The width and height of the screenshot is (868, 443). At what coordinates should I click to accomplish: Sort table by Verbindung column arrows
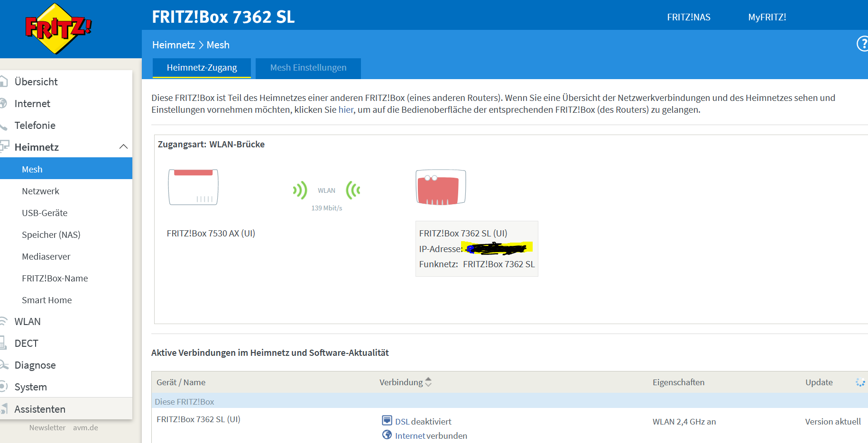(428, 382)
